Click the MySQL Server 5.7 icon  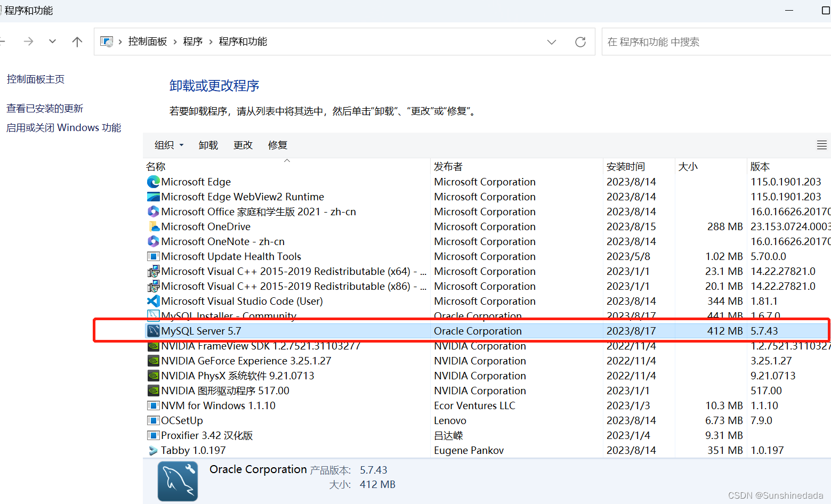[154, 331]
